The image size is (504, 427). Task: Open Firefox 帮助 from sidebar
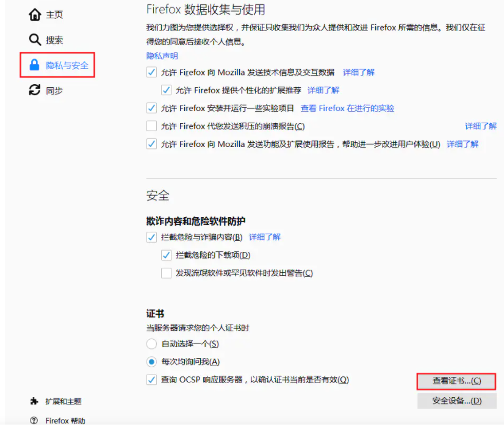point(65,420)
